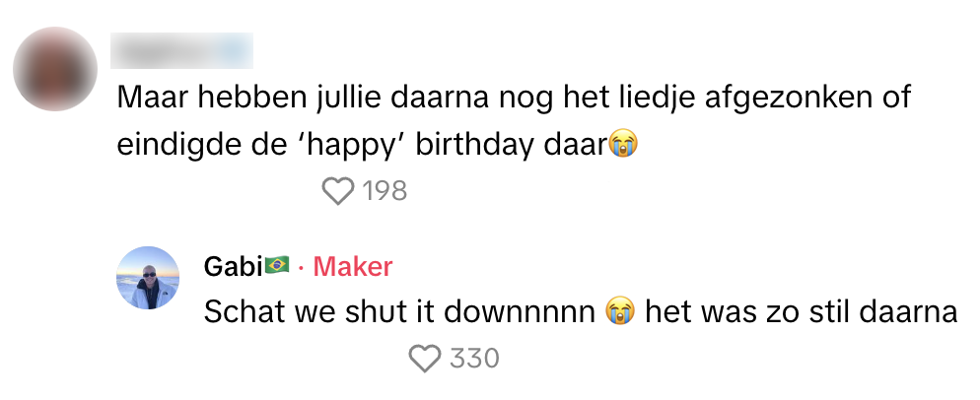Viewport: 980px width, 400px height.
Task: Open Gabi's profile avatar
Action: pyautogui.click(x=148, y=278)
